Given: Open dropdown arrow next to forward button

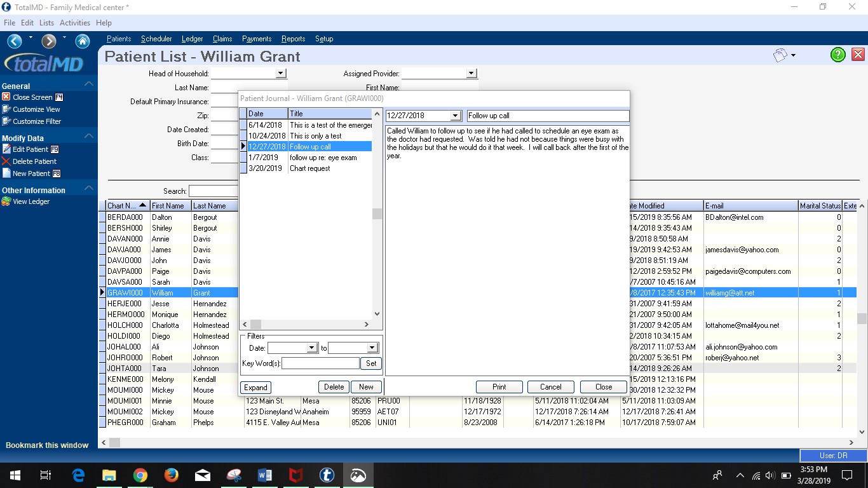Looking at the screenshot, I should pos(64,38).
